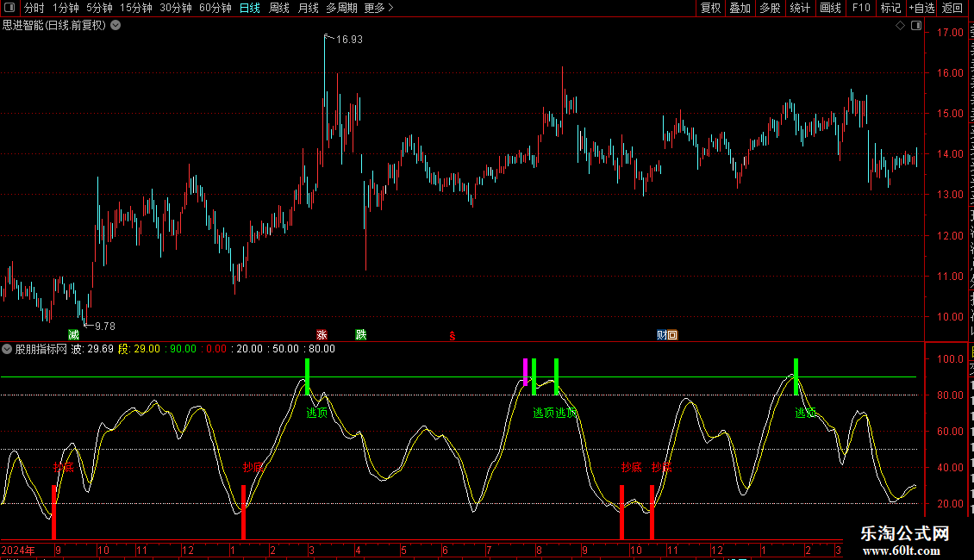This screenshot has width=974, height=560.
Task: Switch to the 30分钟 period
Action: (176, 8)
